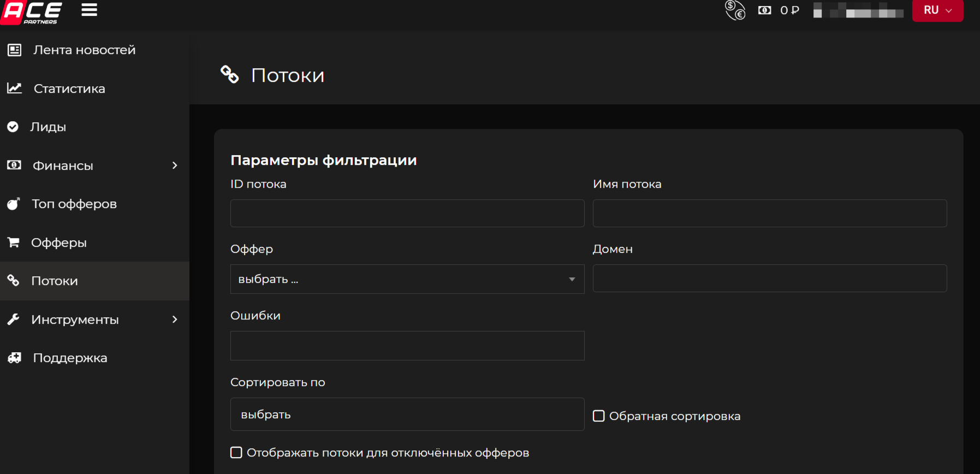Click the banknote balance icon in header
This screenshot has height=474, width=980.
point(764,10)
